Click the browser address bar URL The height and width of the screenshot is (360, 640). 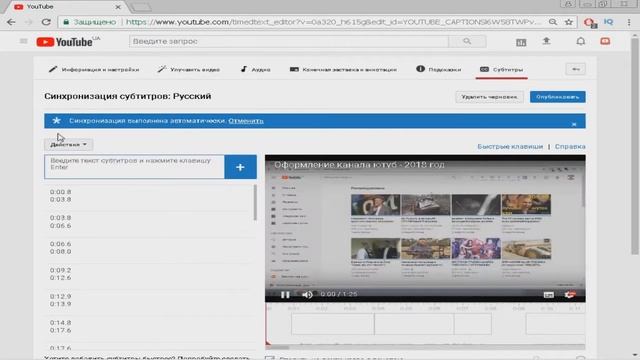(333, 22)
